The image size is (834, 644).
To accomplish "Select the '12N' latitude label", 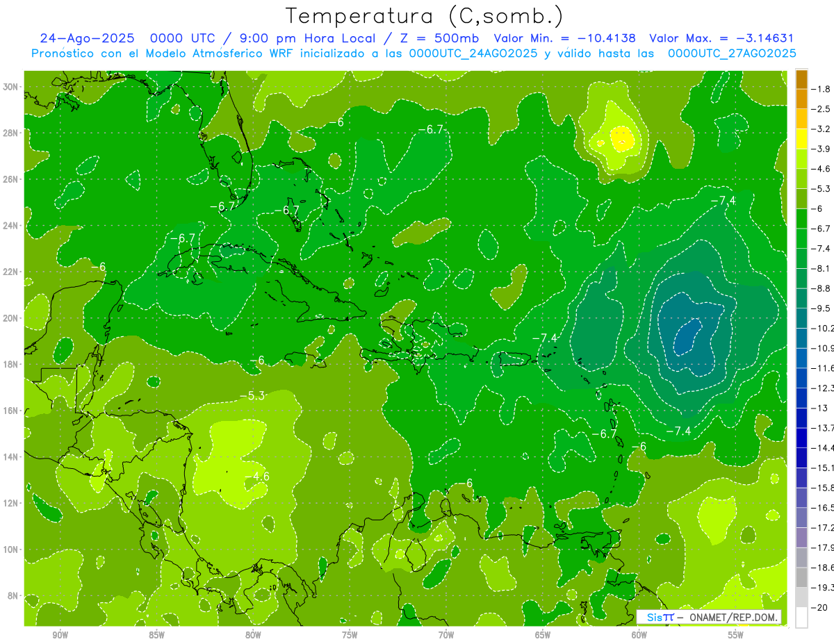I will tap(10, 503).
